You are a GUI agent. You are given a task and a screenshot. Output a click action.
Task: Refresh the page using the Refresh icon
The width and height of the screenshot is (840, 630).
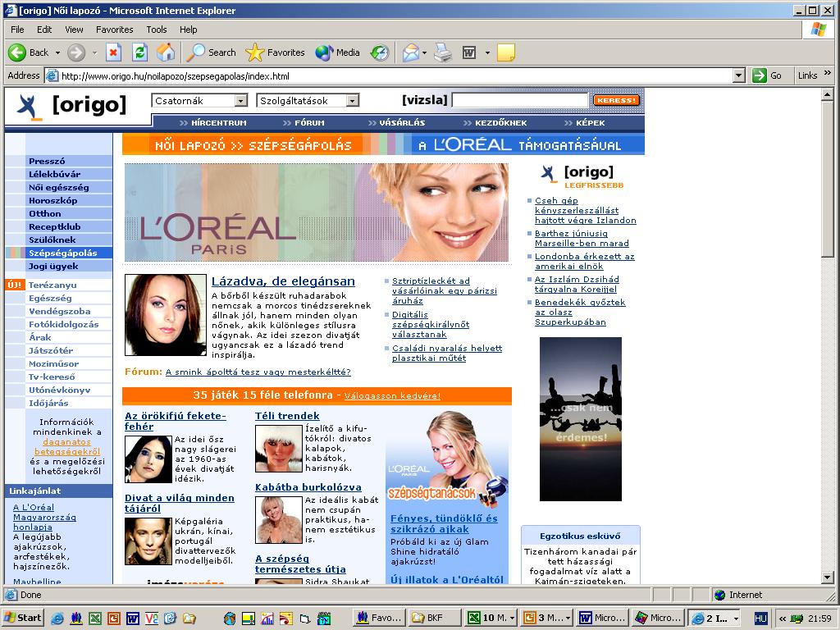pyautogui.click(x=139, y=52)
